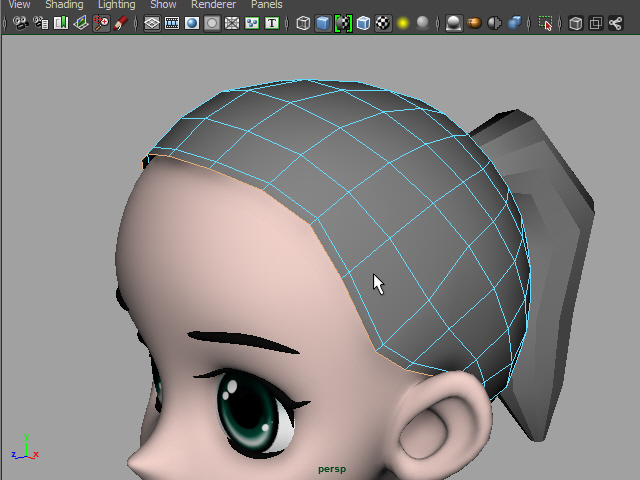The height and width of the screenshot is (480, 640).
Task: Click the camera Bookmarks icon
Action: pos(61,23)
